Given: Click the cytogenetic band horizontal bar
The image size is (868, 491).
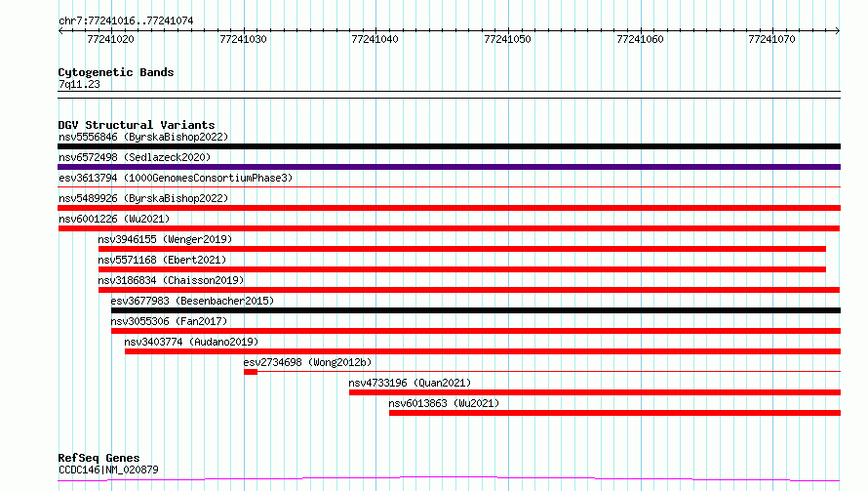Looking at the screenshot, I should tap(449, 95).
